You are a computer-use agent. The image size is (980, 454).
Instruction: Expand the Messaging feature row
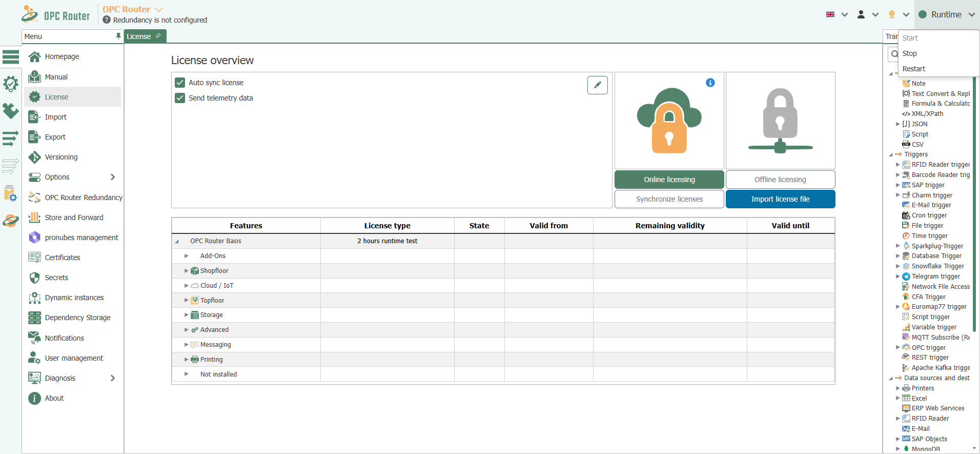[187, 345]
